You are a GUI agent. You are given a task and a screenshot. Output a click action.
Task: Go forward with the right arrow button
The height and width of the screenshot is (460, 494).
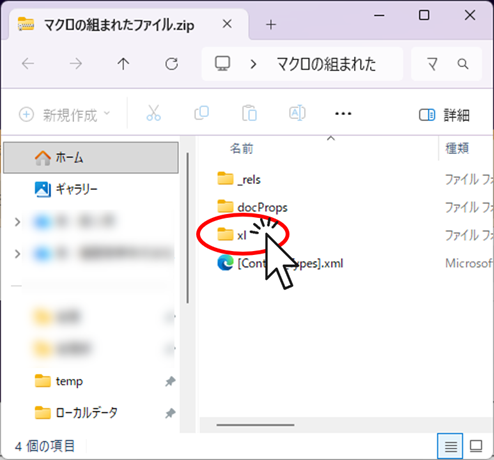click(76, 63)
